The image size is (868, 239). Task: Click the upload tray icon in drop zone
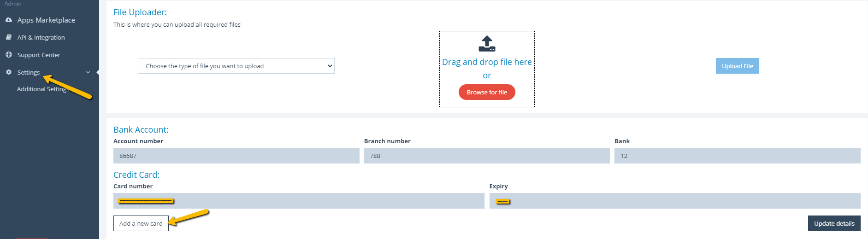487,44
